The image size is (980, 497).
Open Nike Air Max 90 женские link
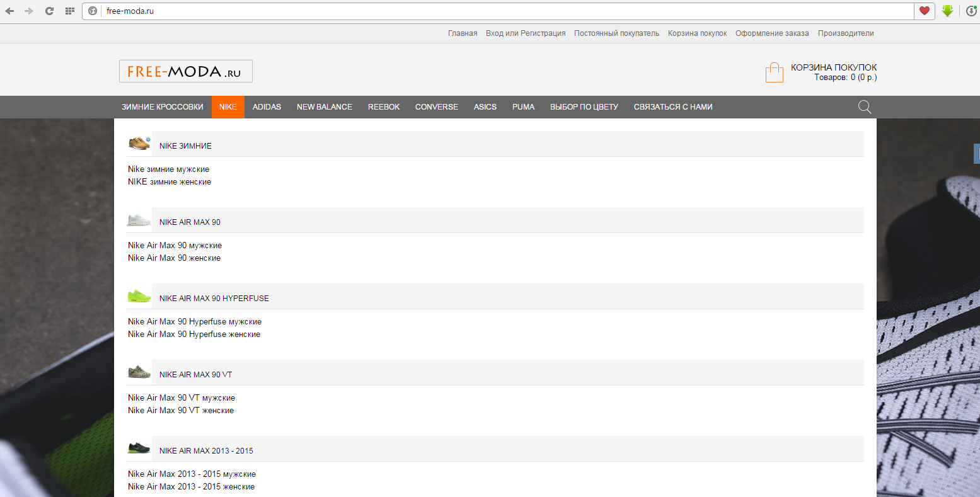(174, 258)
